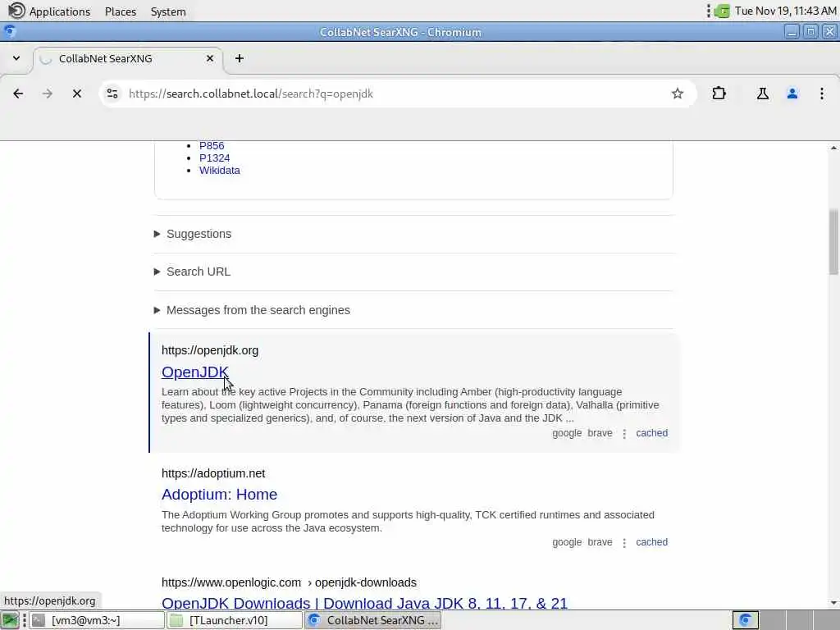Click the address bar URL field
Screen dimensions: 840x630
396,94
